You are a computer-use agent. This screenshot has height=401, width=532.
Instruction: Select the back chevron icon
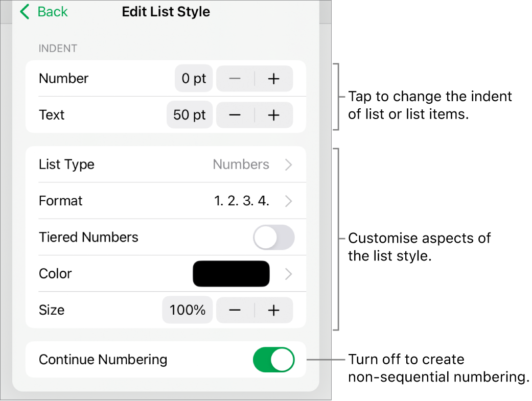[x=24, y=11]
